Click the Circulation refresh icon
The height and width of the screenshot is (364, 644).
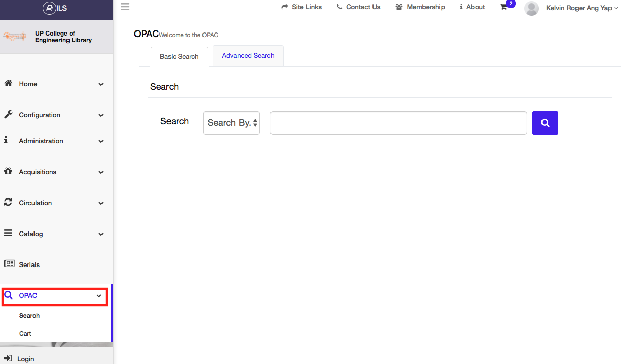click(x=8, y=202)
